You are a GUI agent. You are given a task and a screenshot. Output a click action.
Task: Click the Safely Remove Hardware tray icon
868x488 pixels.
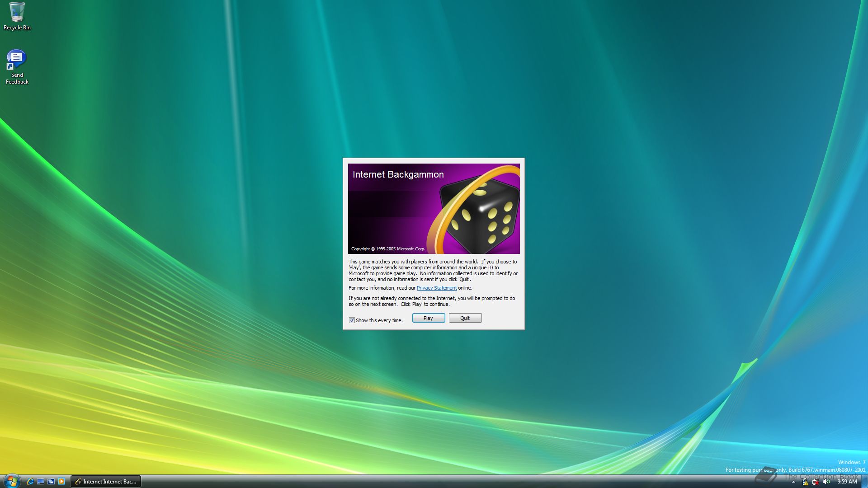click(x=805, y=482)
